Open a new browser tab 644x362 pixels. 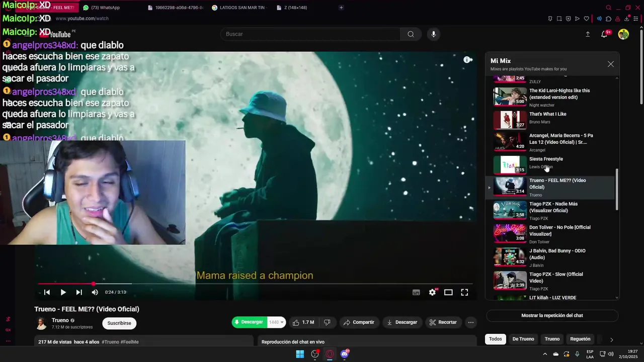(341, 8)
